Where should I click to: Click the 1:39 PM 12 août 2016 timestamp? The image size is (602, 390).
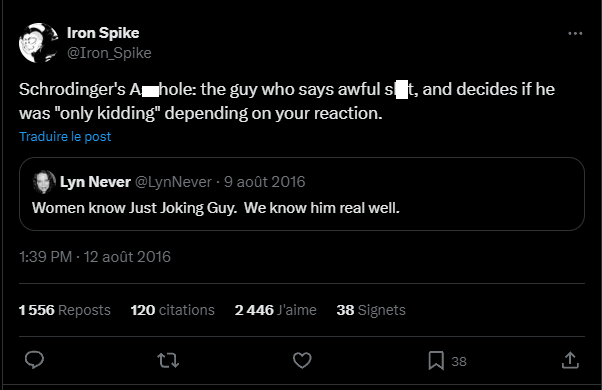coord(95,257)
